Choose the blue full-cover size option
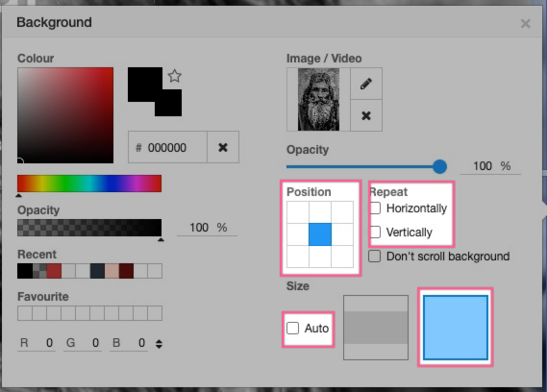The height and width of the screenshot is (392, 547). [456, 328]
